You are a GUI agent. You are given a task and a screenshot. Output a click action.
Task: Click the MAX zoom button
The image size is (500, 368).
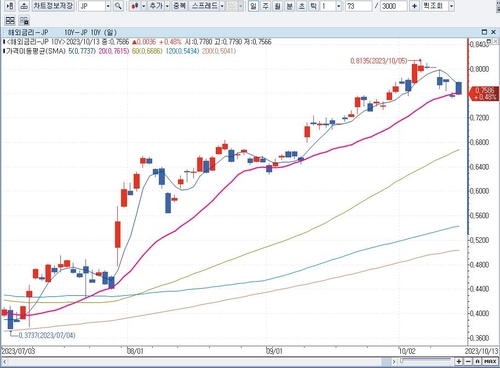pos(490,361)
